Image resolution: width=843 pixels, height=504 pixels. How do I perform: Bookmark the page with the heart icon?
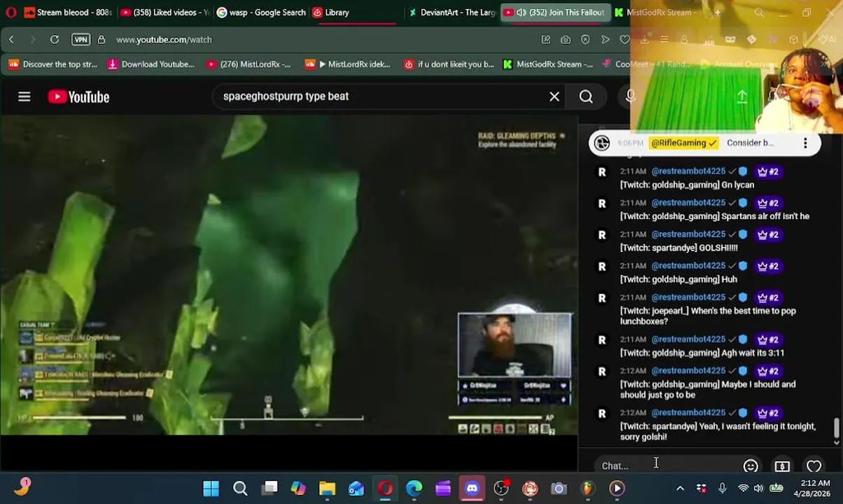click(625, 40)
